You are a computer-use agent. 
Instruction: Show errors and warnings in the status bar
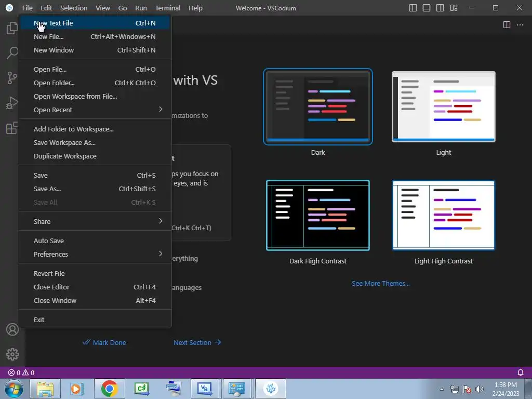pyautogui.click(x=21, y=373)
